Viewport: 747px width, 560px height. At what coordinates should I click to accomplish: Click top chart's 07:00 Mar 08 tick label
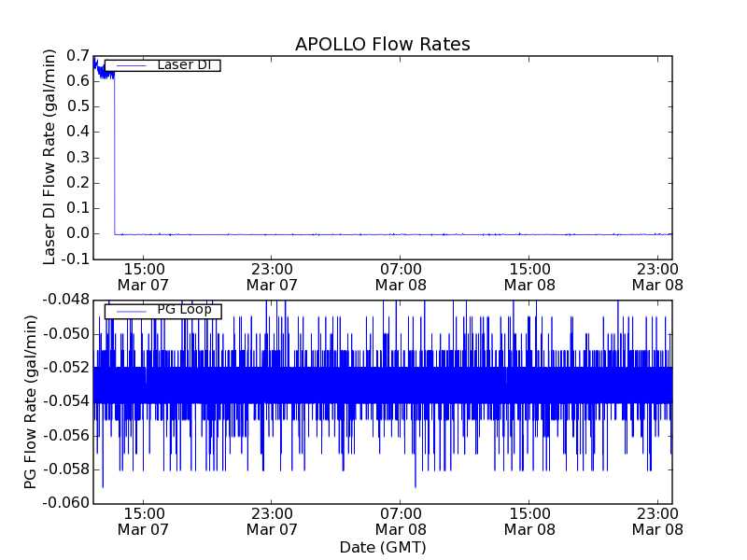(x=401, y=277)
